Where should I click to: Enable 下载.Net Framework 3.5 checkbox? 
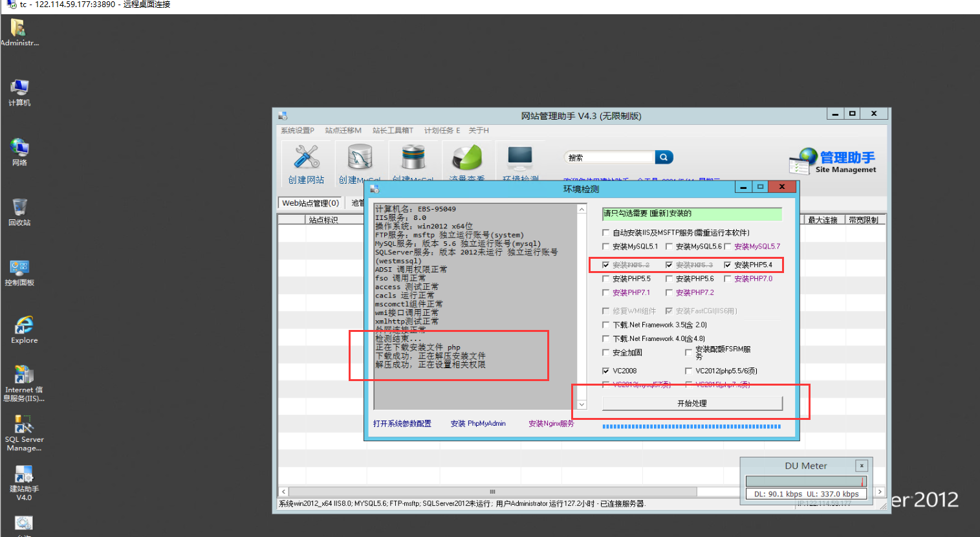[x=606, y=325]
